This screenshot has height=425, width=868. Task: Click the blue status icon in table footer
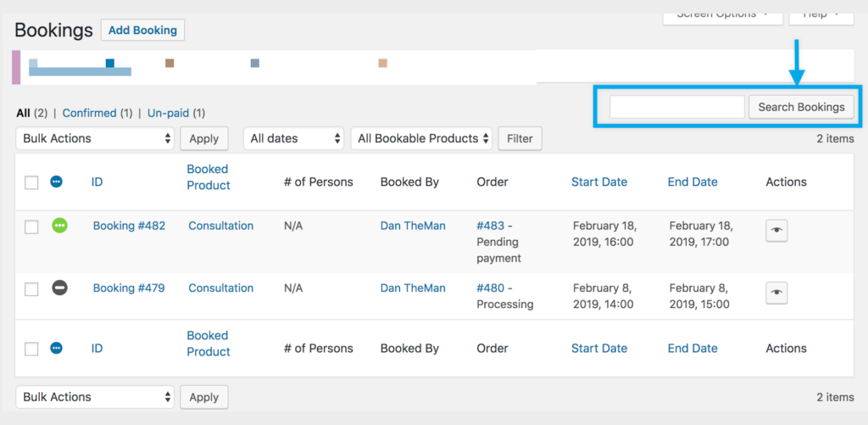(x=57, y=348)
